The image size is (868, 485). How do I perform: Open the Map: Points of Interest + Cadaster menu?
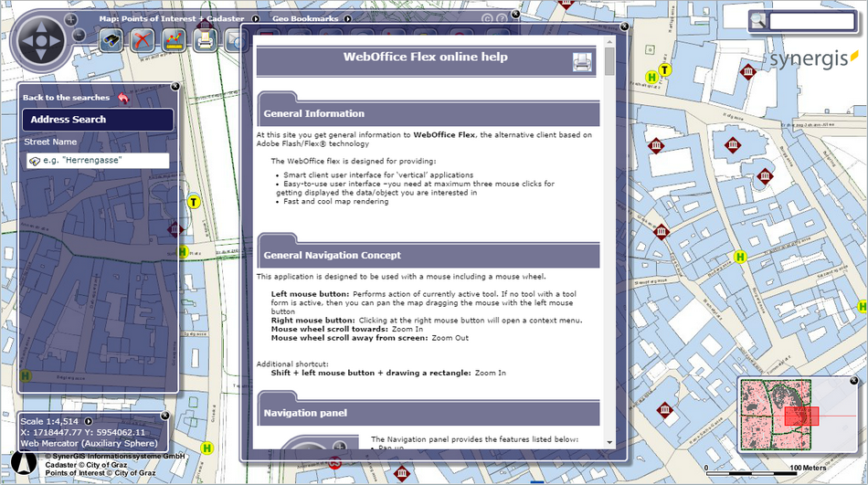tap(172, 19)
